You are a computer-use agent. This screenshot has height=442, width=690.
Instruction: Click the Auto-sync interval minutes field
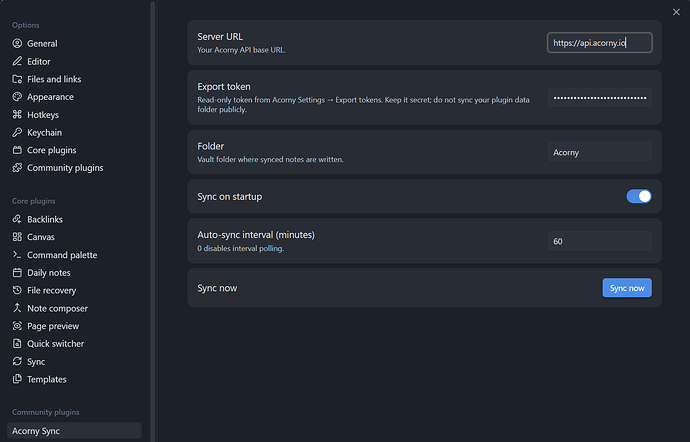click(599, 241)
